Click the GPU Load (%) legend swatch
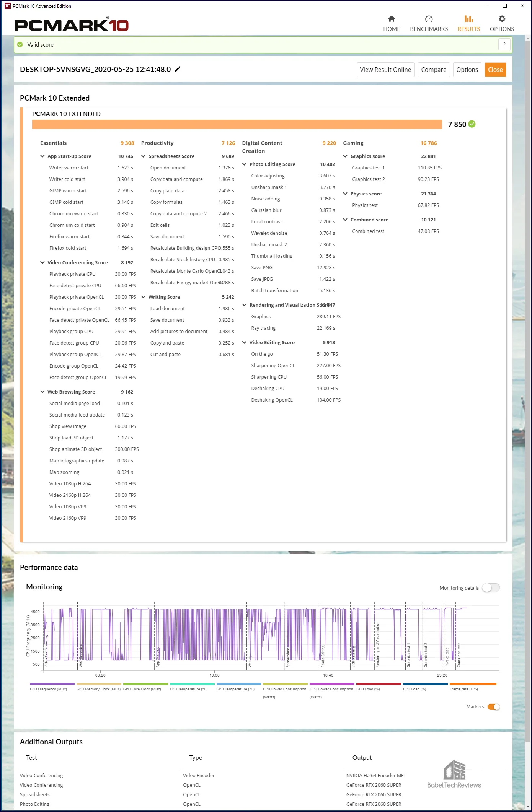 click(379, 684)
